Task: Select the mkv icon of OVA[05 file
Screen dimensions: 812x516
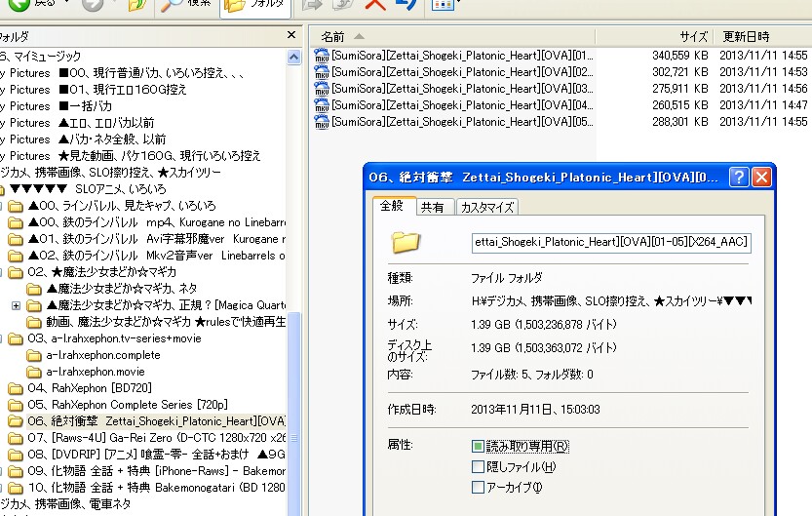Action: (x=322, y=122)
